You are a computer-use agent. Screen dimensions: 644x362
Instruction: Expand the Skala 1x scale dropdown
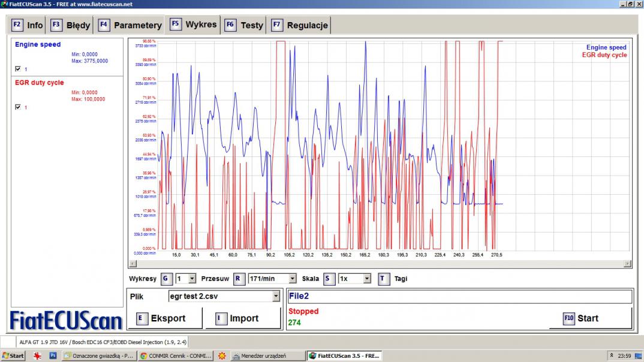click(366, 279)
